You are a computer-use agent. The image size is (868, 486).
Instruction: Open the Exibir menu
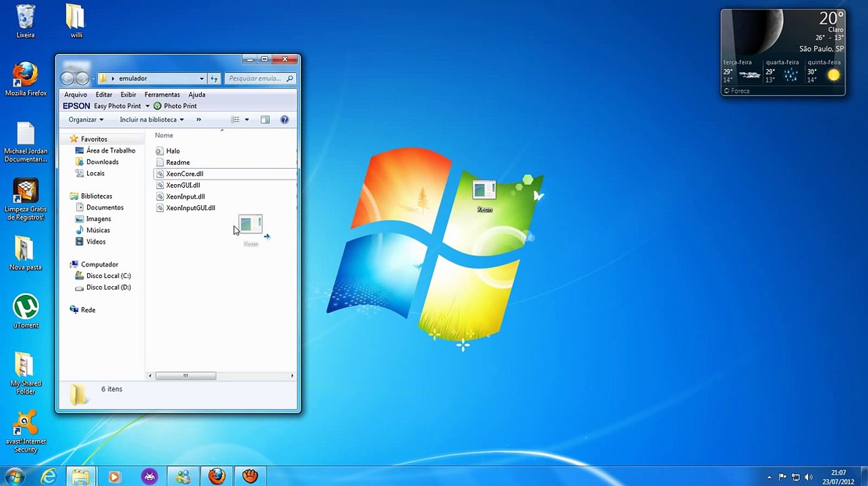pos(128,94)
